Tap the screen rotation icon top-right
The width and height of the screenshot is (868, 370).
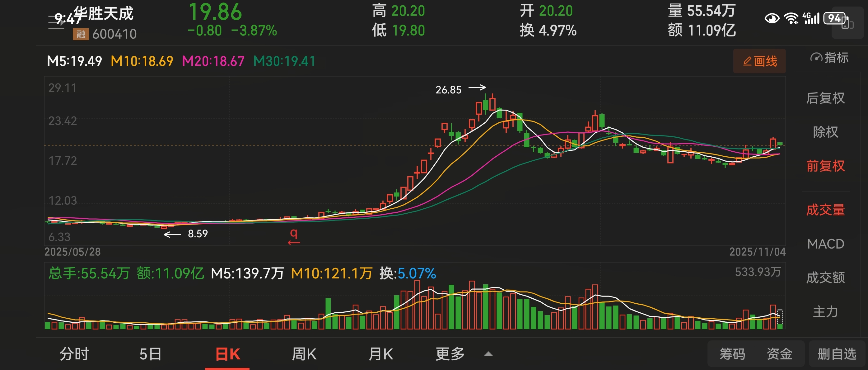pos(847,23)
